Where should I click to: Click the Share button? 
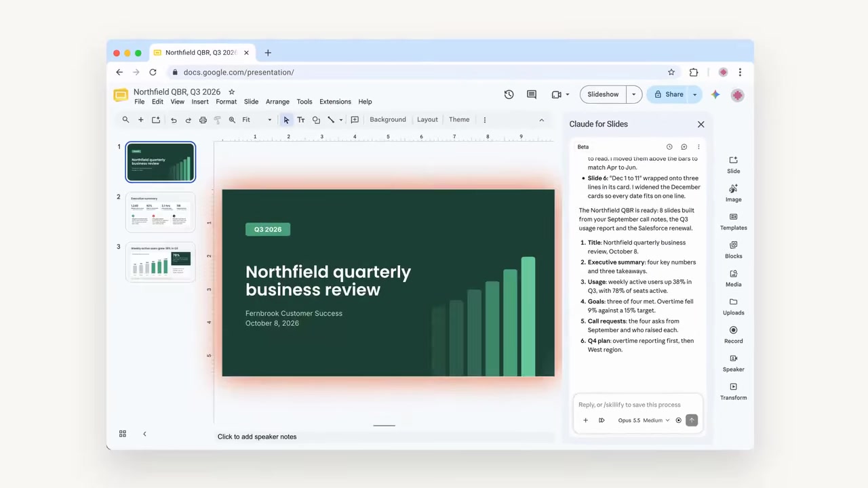(668, 94)
